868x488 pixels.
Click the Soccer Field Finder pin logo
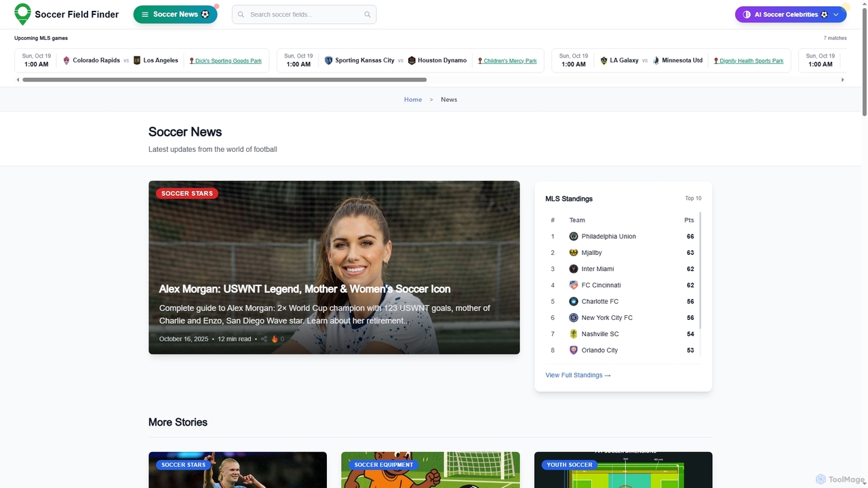click(x=22, y=14)
